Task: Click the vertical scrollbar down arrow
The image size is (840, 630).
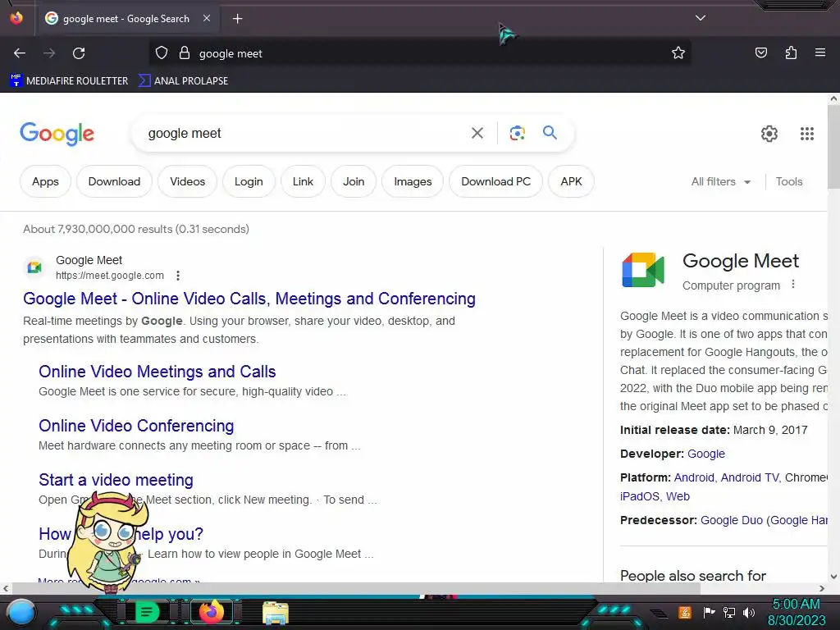Action: (833, 577)
